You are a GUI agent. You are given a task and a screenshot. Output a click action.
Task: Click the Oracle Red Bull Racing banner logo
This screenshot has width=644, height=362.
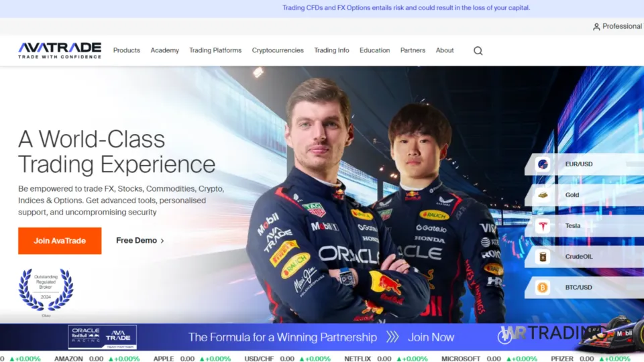[102, 337]
